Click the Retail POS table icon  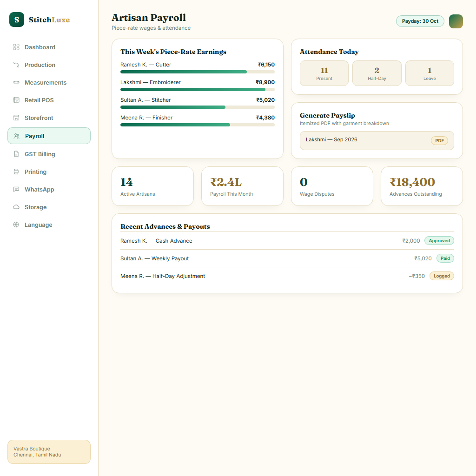click(x=16, y=100)
